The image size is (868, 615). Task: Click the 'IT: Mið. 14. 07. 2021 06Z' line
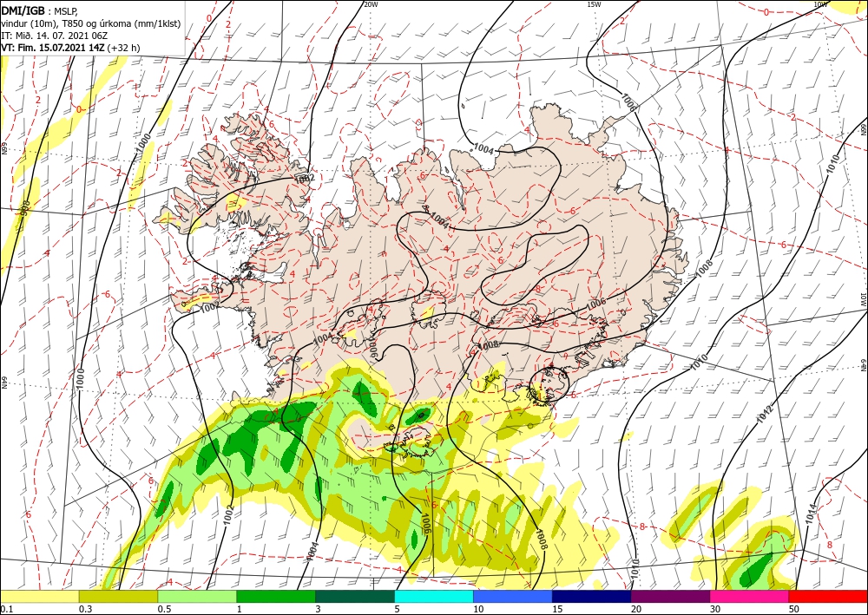pos(54,36)
